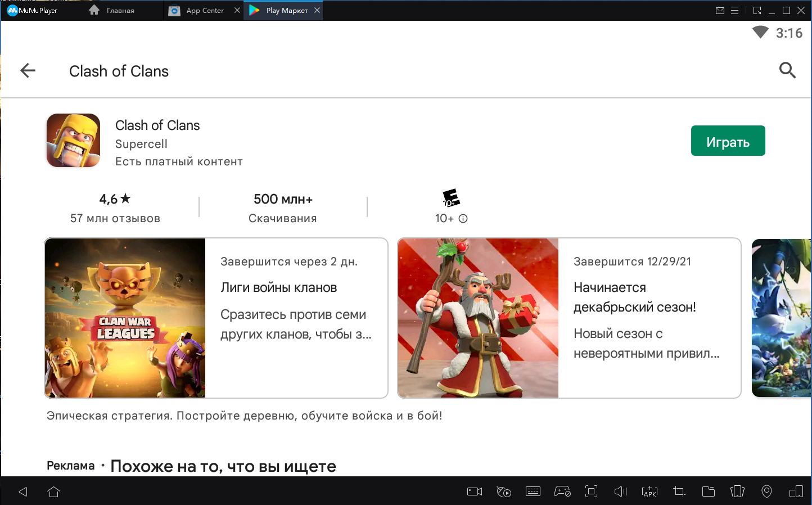Click the video recorder icon in bottom toolbar
Image resolution: width=812 pixels, height=505 pixels.
coord(475,492)
